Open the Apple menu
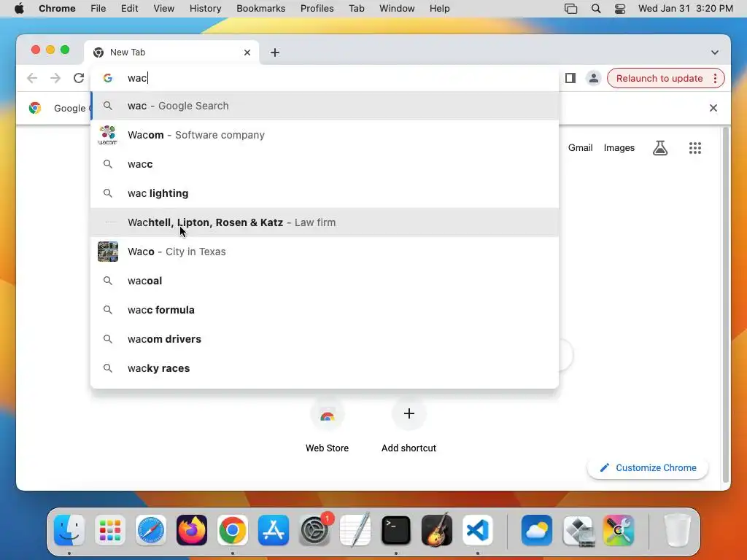747x560 pixels. click(19, 9)
